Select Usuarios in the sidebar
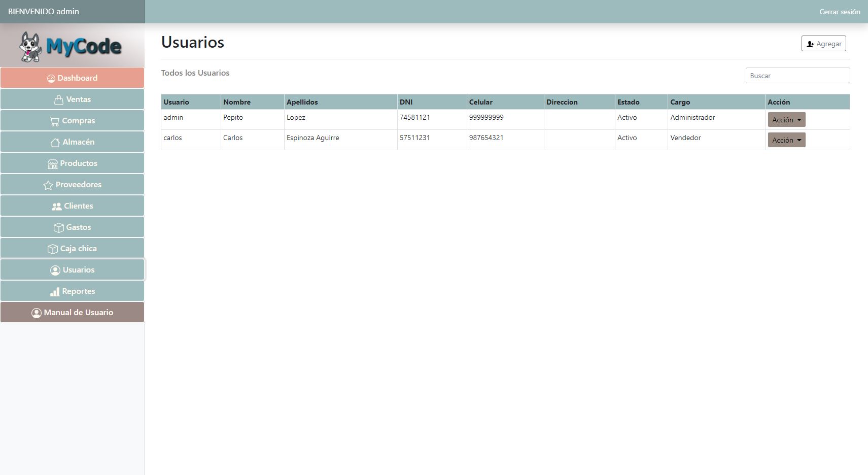Screen dimensions: 868x475 72,270
